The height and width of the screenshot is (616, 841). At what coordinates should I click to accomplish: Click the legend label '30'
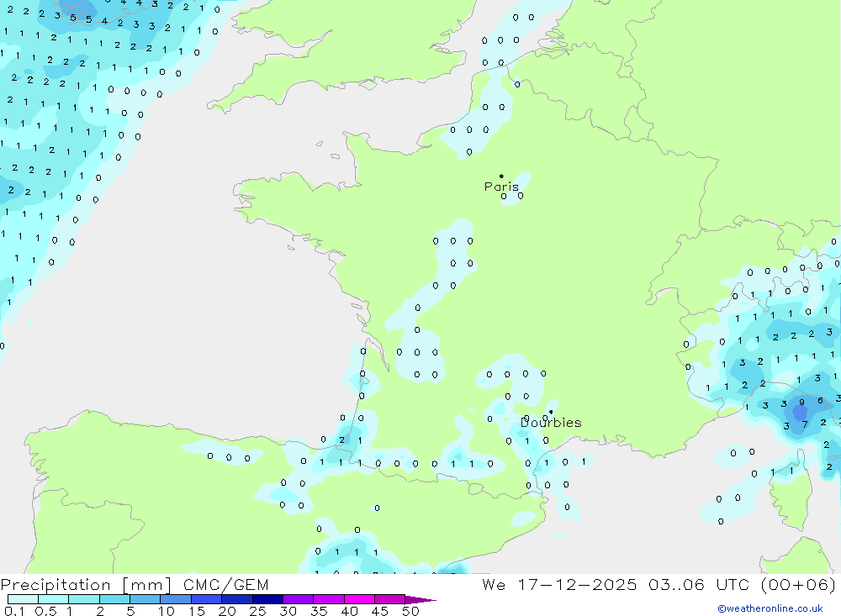pyautogui.click(x=288, y=611)
